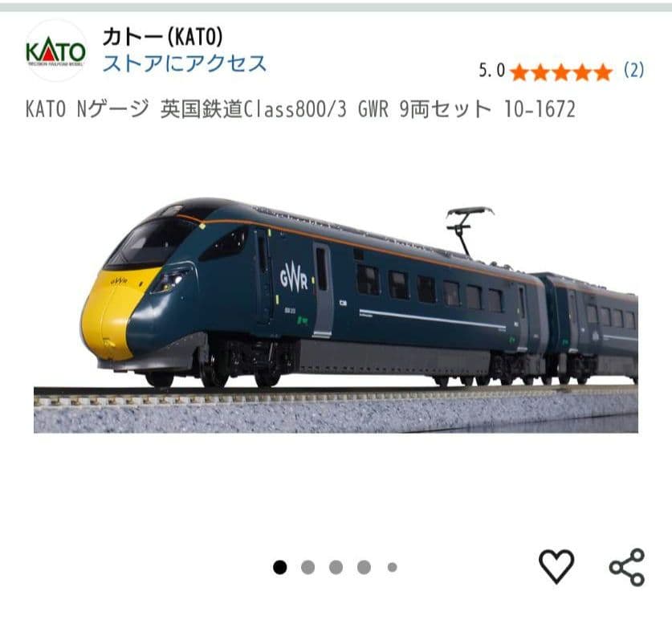This screenshot has width=672, height=624.
Task: Select the fourth carousel dot
Action: click(364, 568)
